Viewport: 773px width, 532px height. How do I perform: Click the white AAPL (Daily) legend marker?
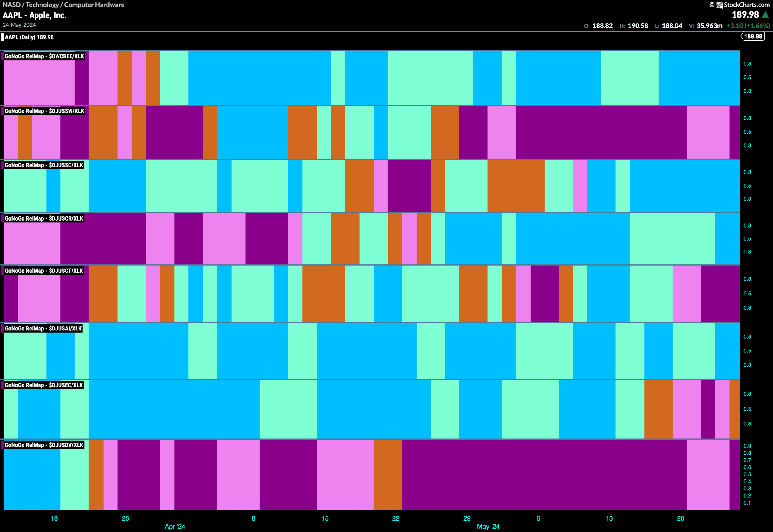2,37
